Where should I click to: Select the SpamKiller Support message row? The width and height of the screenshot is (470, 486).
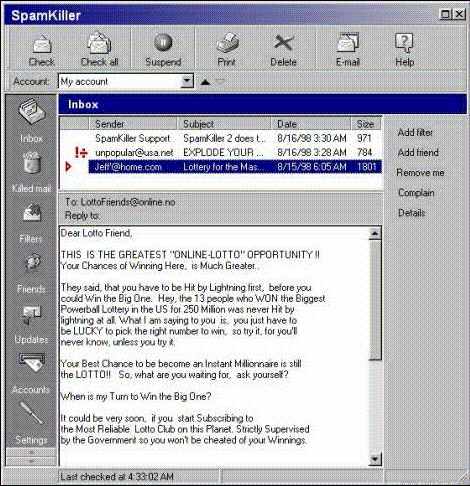(220, 138)
